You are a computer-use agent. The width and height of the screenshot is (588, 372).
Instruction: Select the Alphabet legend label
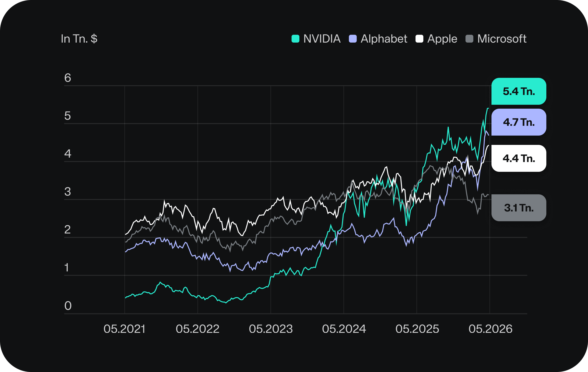click(x=384, y=39)
